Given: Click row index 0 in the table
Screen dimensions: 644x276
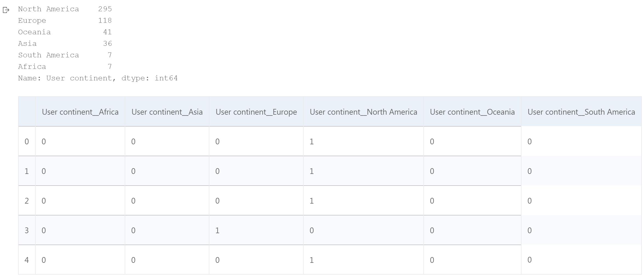Looking at the screenshot, I should (x=27, y=142).
